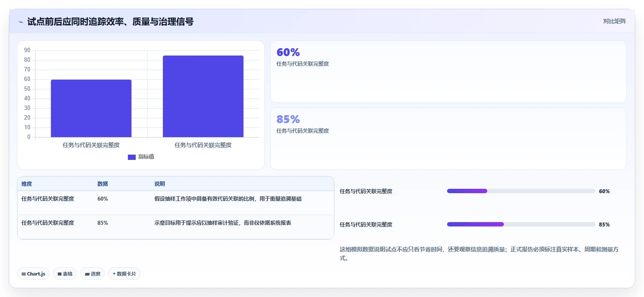Click the 90 y-axis tick label

click(x=27, y=50)
